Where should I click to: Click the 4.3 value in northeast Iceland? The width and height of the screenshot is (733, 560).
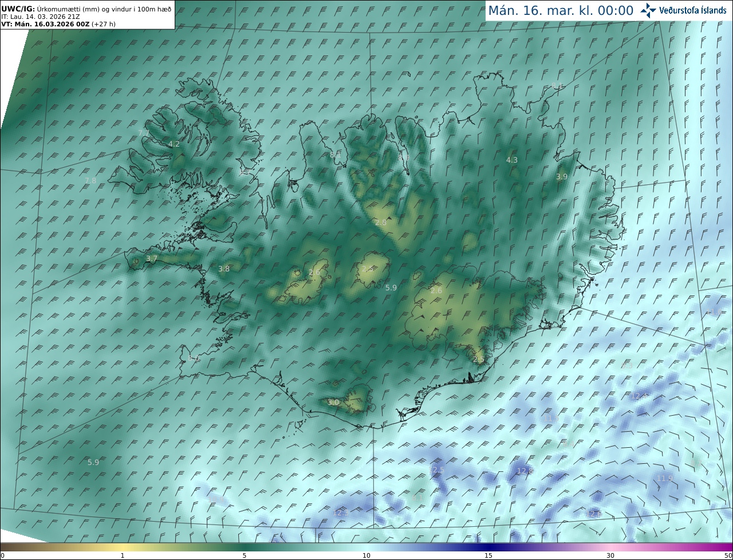point(512,160)
